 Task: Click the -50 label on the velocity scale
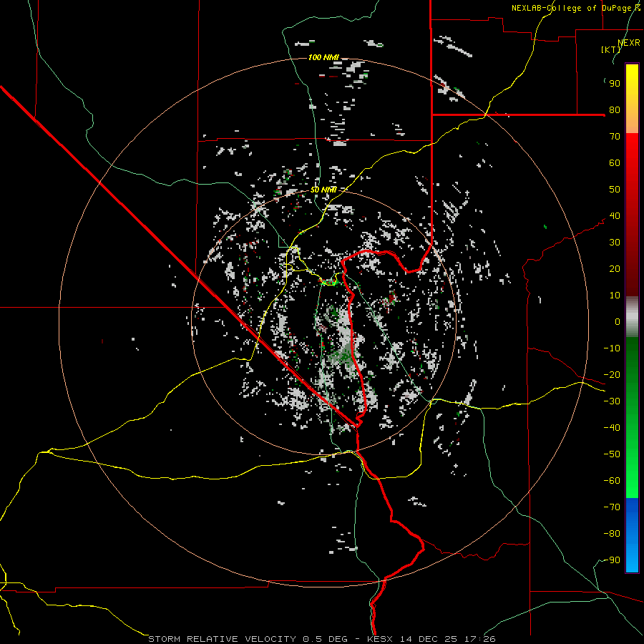(612, 454)
